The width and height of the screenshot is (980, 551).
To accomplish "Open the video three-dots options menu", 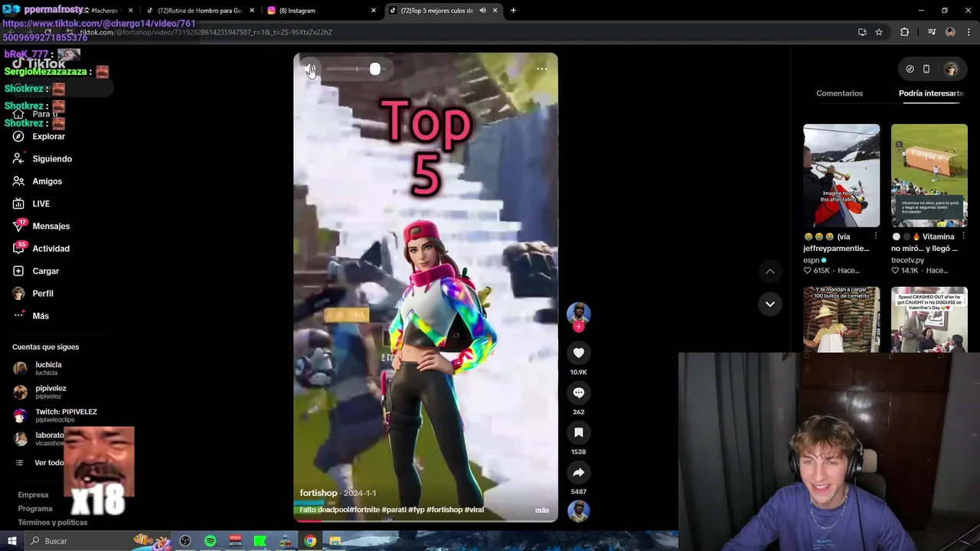I will (x=541, y=69).
